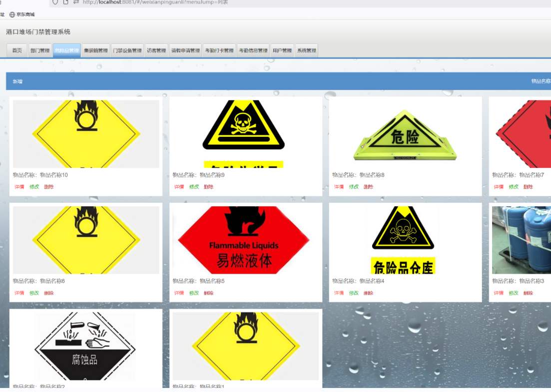Click 详情 link for 物品名称10

[19, 187]
